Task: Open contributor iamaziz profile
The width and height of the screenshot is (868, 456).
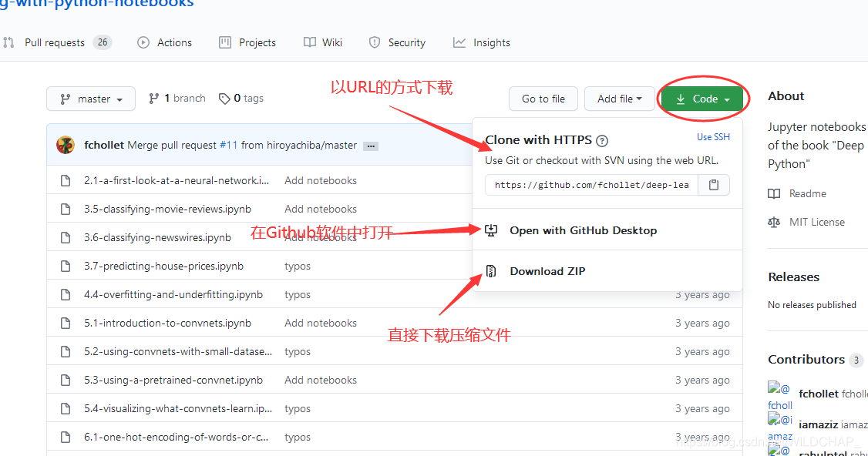Action: (818, 424)
